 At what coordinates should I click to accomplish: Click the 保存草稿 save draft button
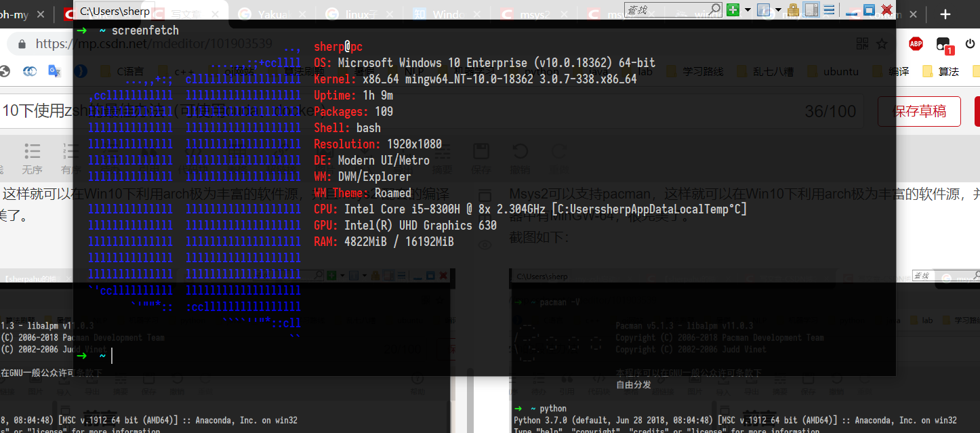click(x=919, y=111)
